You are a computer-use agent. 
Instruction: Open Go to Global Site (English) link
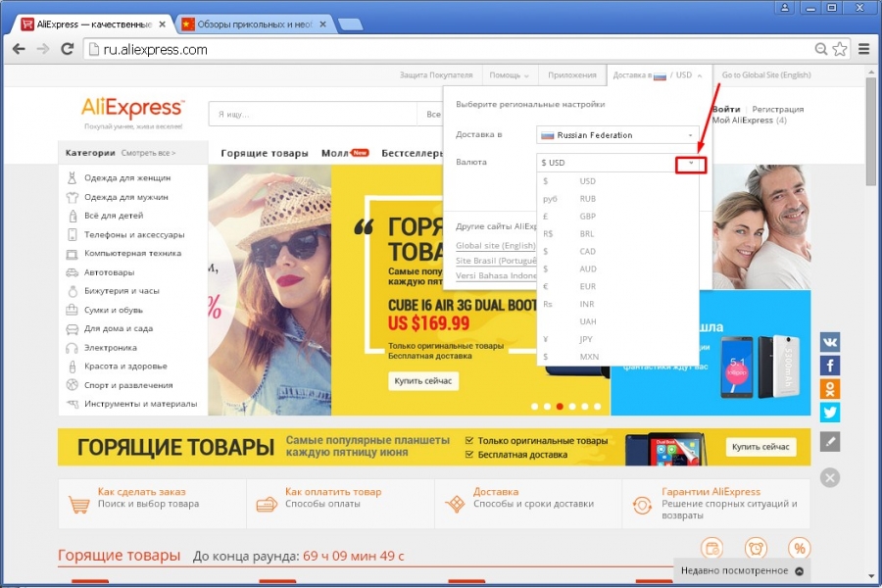(x=766, y=74)
